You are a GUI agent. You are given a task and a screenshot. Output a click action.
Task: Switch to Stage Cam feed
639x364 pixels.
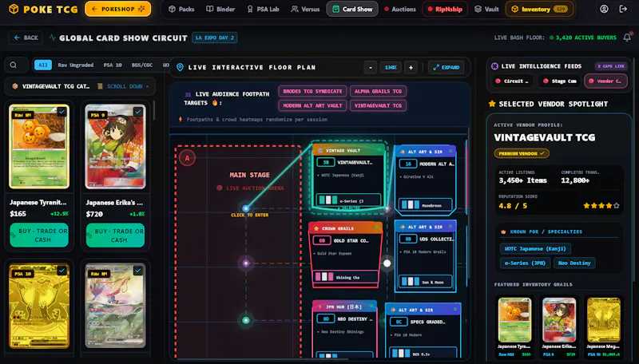pyautogui.click(x=560, y=81)
